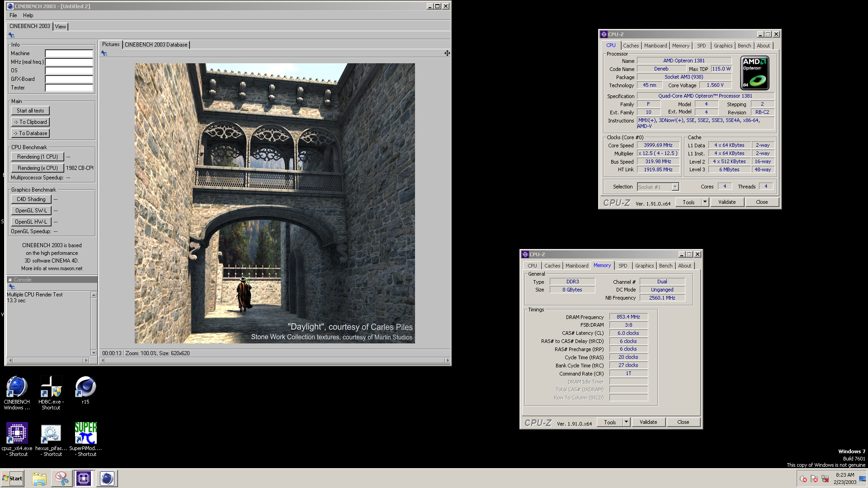
Task: Click the Core Speed value 3999.69 MHz
Action: pos(658,145)
